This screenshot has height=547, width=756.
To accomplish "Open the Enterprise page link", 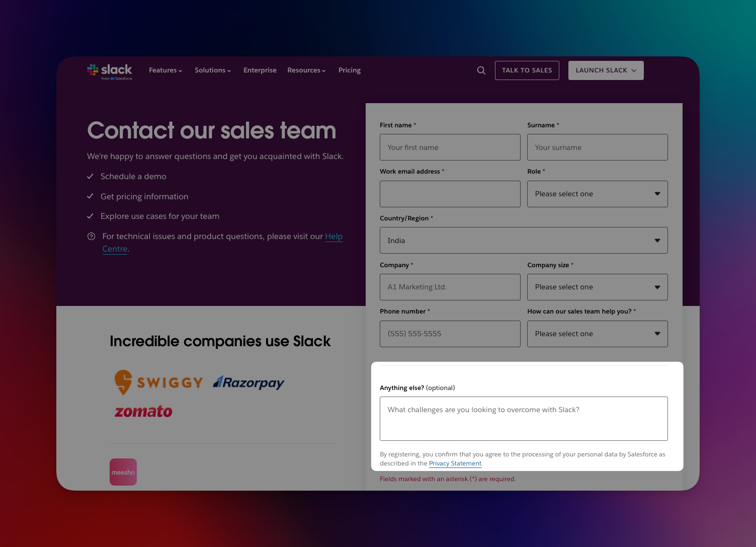I will [x=260, y=70].
